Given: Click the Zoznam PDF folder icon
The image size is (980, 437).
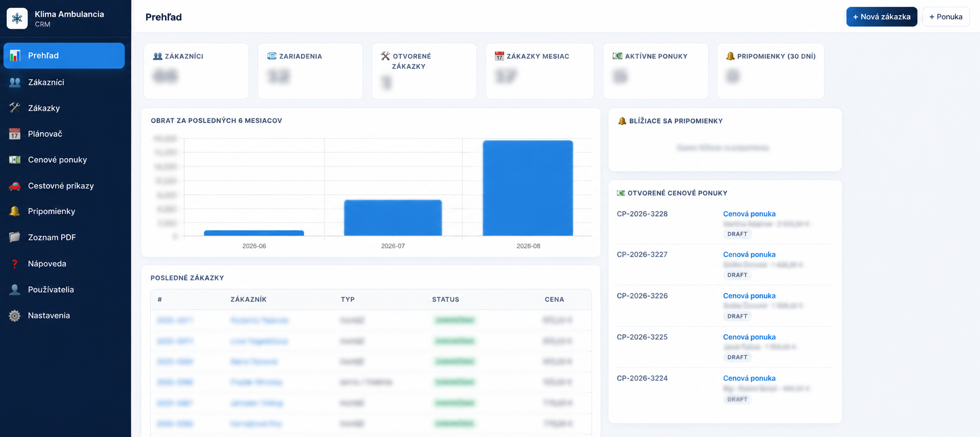Looking at the screenshot, I should click(15, 237).
